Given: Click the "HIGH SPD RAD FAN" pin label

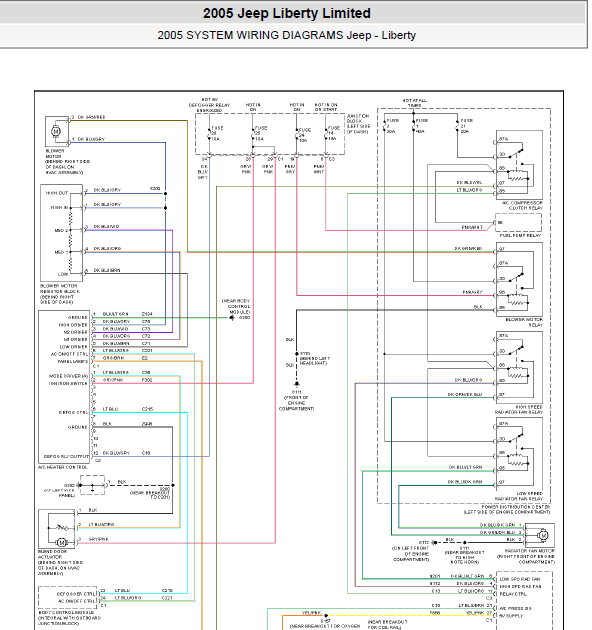Looking at the screenshot, I should [x=520, y=587].
